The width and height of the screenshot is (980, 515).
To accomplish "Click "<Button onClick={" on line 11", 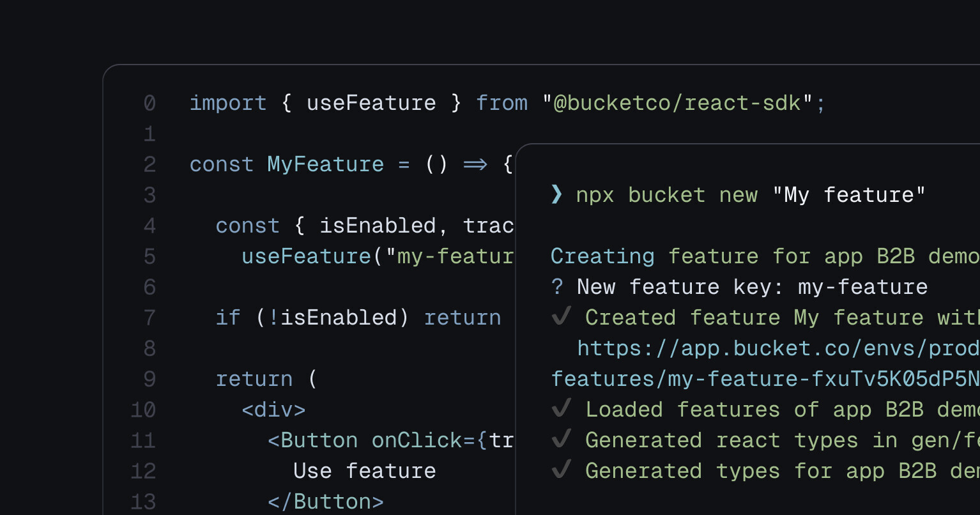I will click(378, 440).
